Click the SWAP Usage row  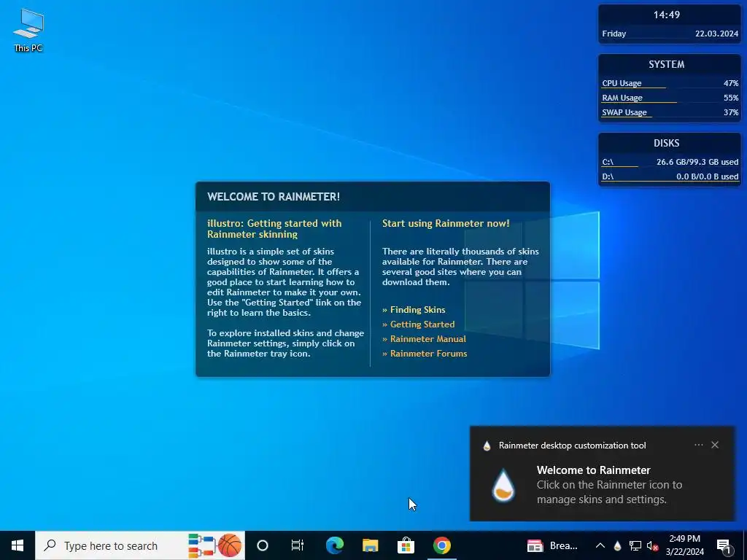670,113
